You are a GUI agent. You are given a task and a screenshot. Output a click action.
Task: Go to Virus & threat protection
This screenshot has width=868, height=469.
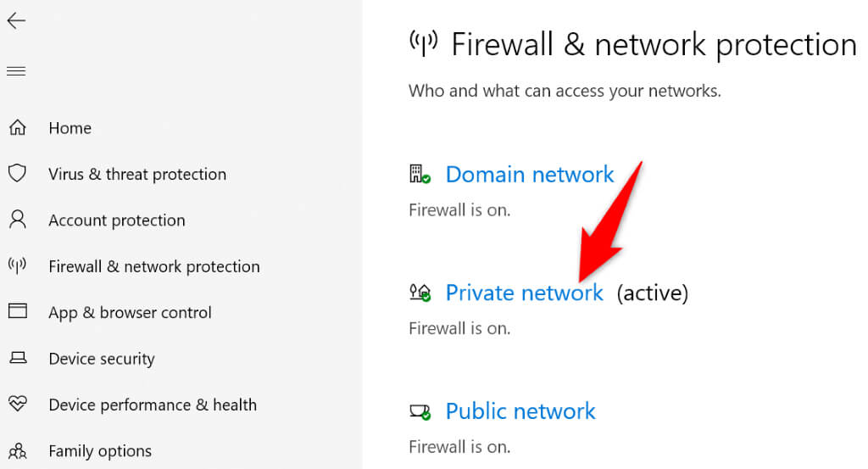click(137, 174)
